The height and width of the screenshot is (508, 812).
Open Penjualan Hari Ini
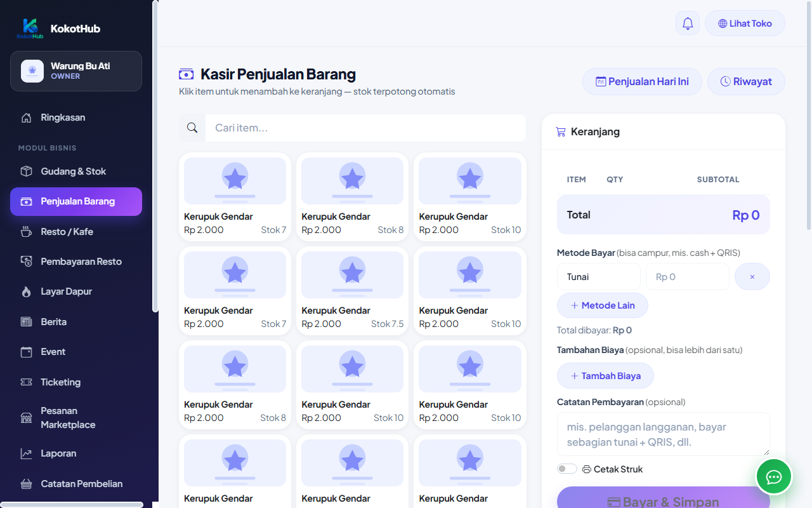click(x=642, y=81)
